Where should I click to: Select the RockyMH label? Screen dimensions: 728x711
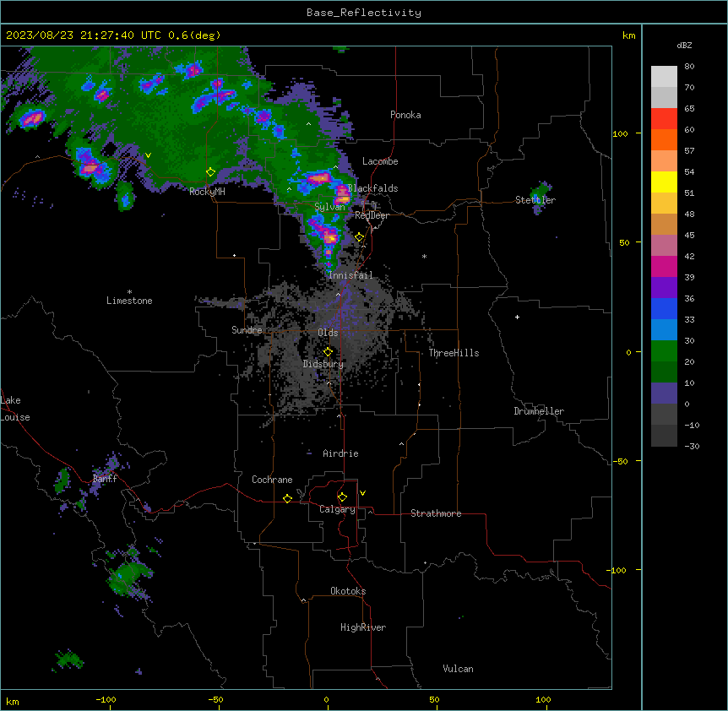(x=207, y=192)
